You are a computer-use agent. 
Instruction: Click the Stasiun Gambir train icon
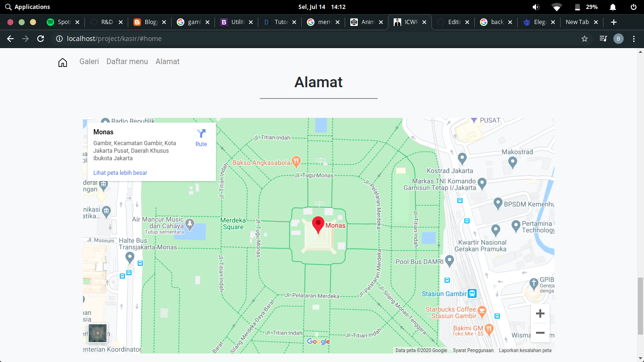[472, 294]
